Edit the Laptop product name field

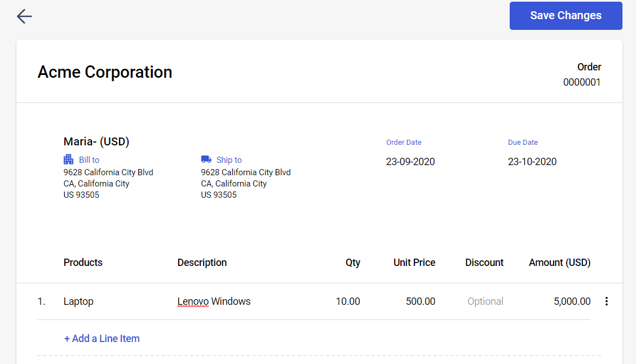pos(79,301)
